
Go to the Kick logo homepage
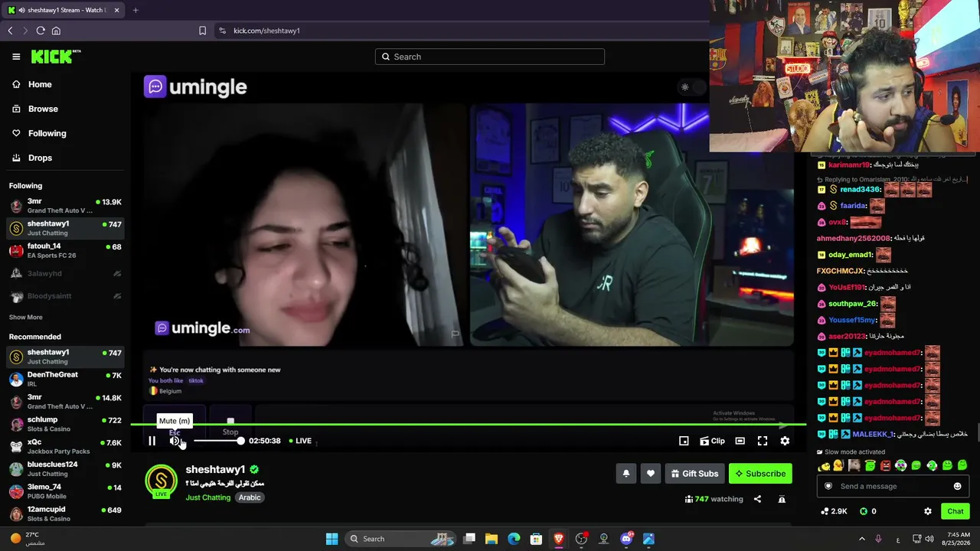(x=55, y=57)
